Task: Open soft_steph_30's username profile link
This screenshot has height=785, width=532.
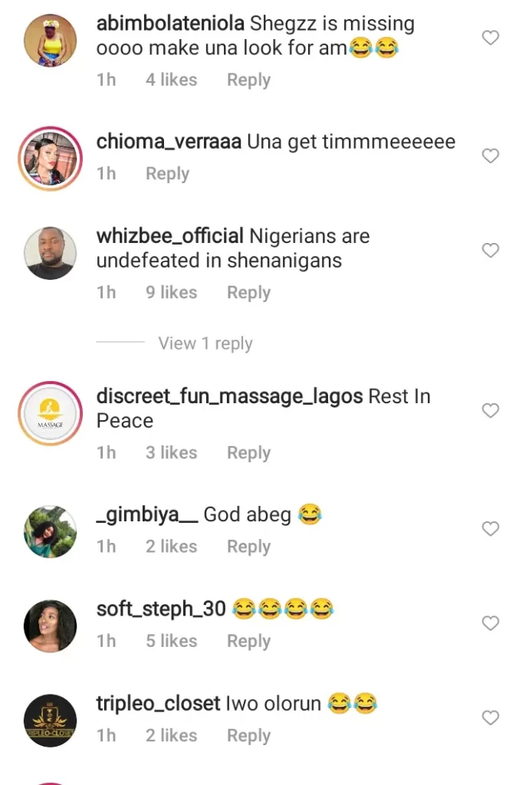Action: (161, 609)
